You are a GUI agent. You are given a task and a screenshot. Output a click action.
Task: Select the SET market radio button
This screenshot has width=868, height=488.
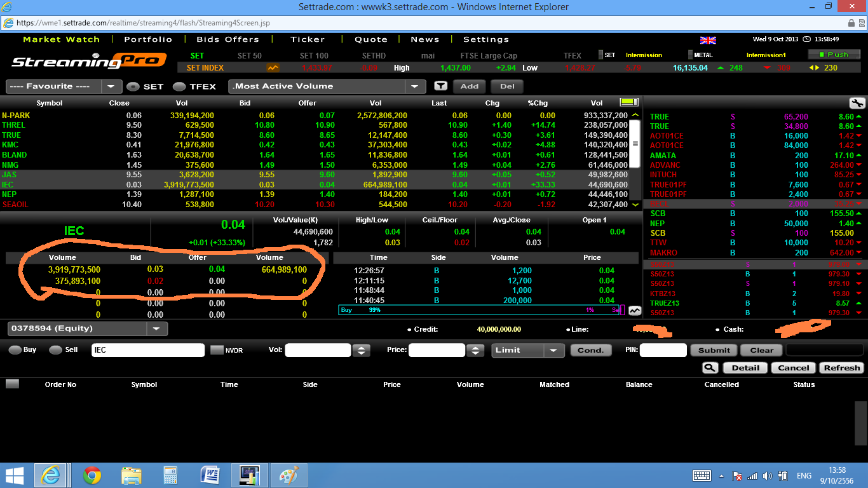pyautogui.click(x=133, y=86)
